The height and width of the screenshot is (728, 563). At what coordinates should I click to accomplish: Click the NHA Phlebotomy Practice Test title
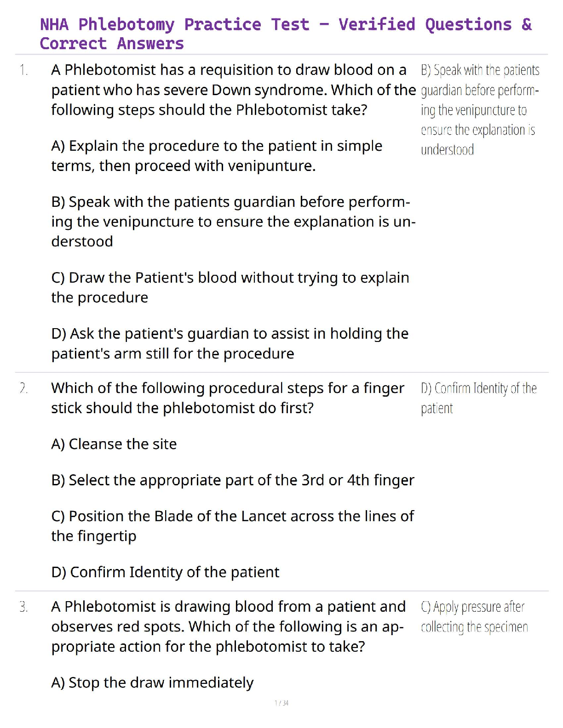coord(285,34)
